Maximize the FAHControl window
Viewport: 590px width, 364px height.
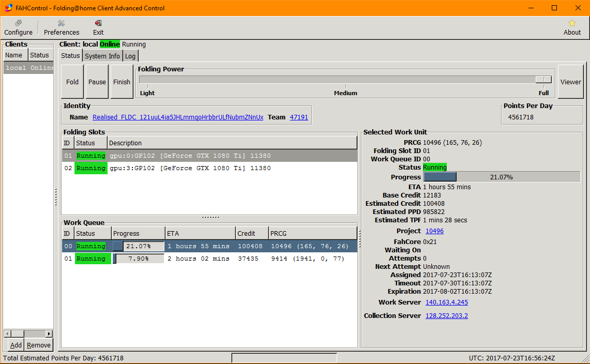pos(554,8)
